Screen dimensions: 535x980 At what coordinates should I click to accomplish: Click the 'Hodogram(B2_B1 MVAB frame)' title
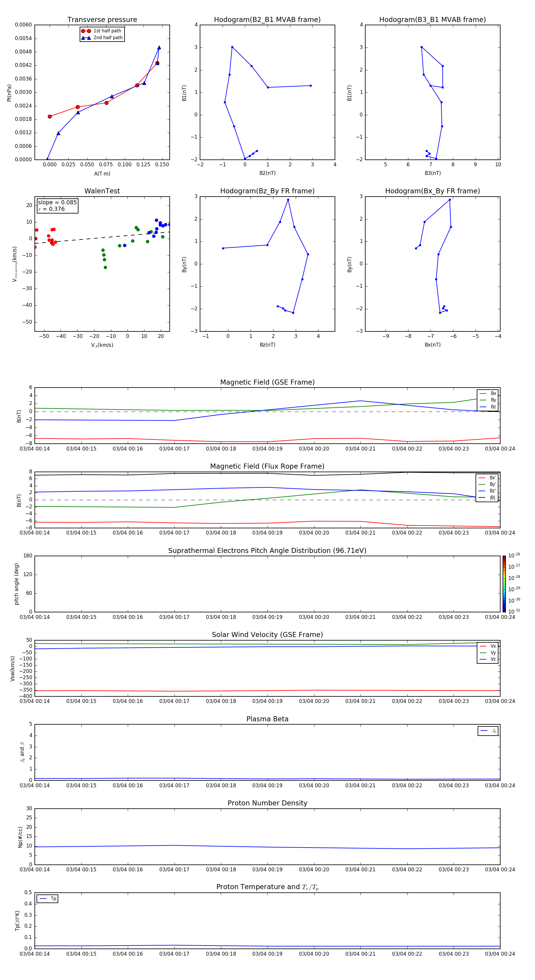click(x=267, y=20)
